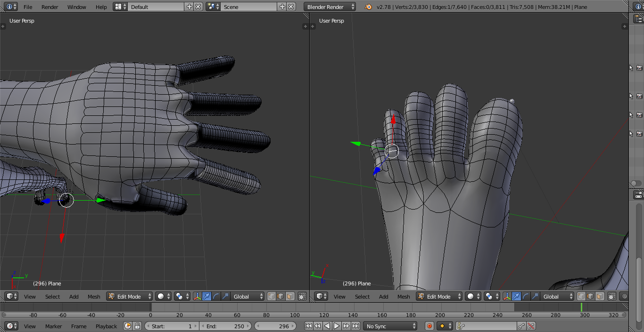Click the translate manipulator arrow in right viewport

point(517,297)
